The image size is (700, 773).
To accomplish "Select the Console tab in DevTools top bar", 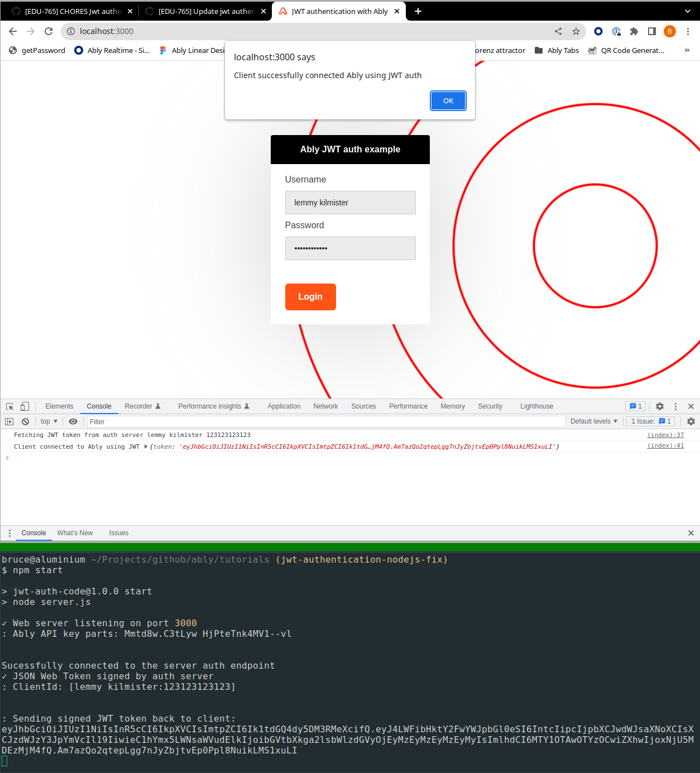I will click(x=99, y=406).
